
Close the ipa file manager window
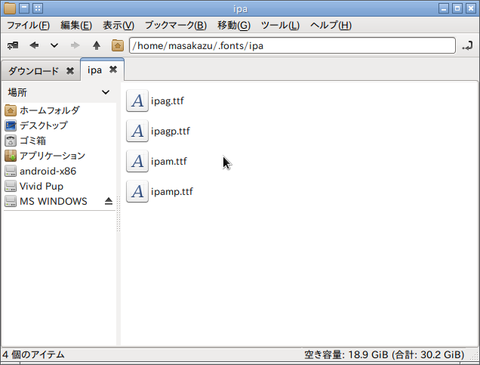click(471, 8)
